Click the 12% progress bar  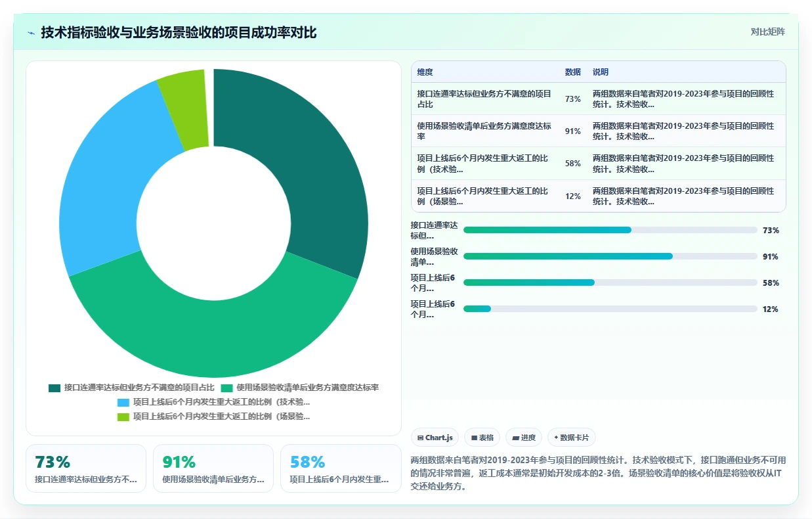(610, 309)
